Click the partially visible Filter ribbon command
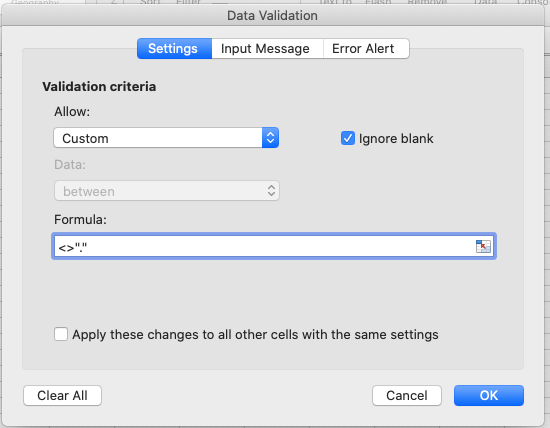The width and height of the screenshot is (550, 428). click(188, 2)
